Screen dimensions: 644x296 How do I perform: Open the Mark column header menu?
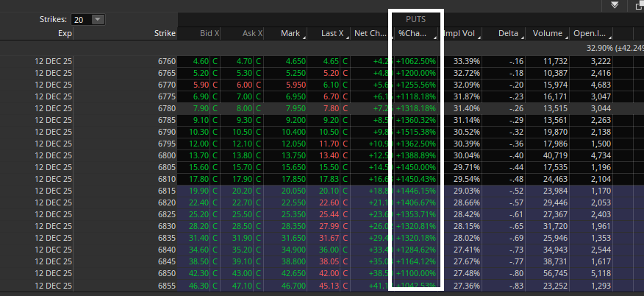(304, 38)
